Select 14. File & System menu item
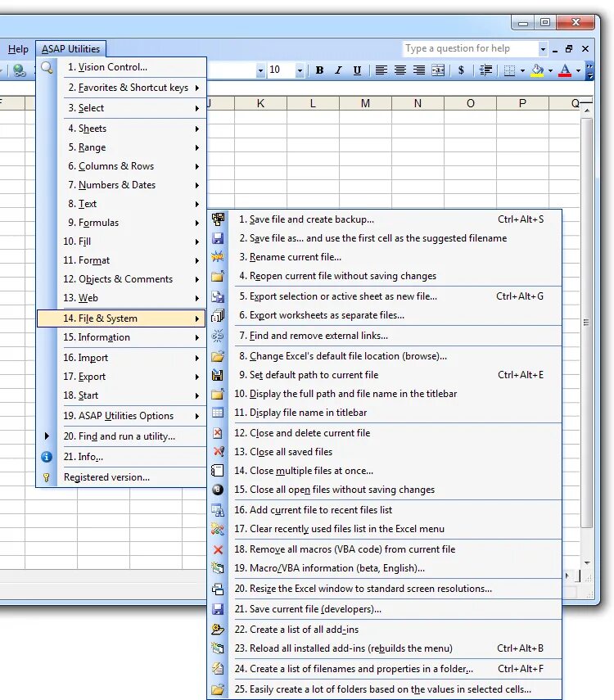This screenshot has height=700, width=614. coord(121,318)
